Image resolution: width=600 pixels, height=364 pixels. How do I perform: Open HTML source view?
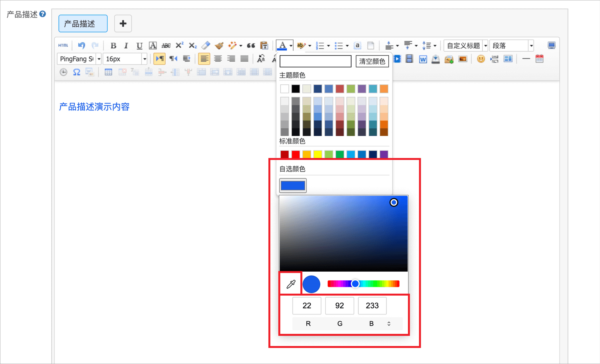click(x=63, y=46)
